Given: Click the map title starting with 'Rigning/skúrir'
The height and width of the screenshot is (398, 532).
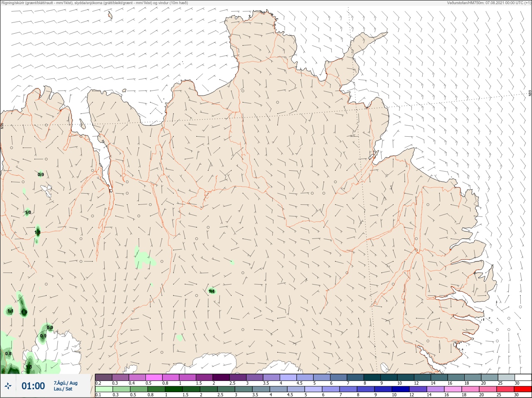Looking at the screenshot, I should tap(94, 3).
